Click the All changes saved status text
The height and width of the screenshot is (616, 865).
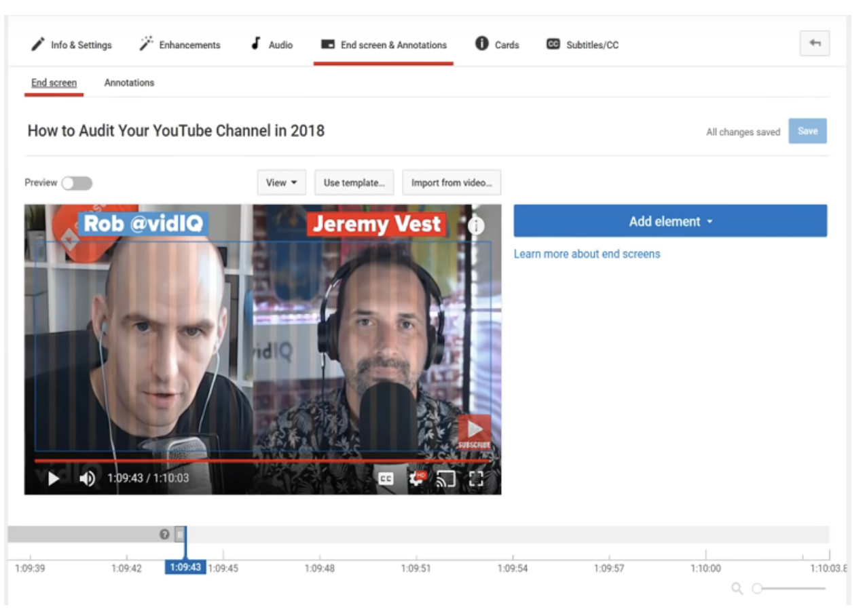coord(743,132)
